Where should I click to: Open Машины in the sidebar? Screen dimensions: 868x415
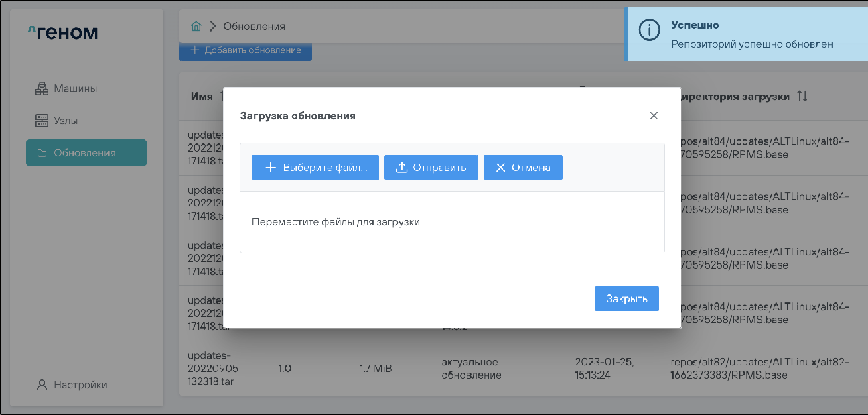pyautogui.click(x=75, y=88)
